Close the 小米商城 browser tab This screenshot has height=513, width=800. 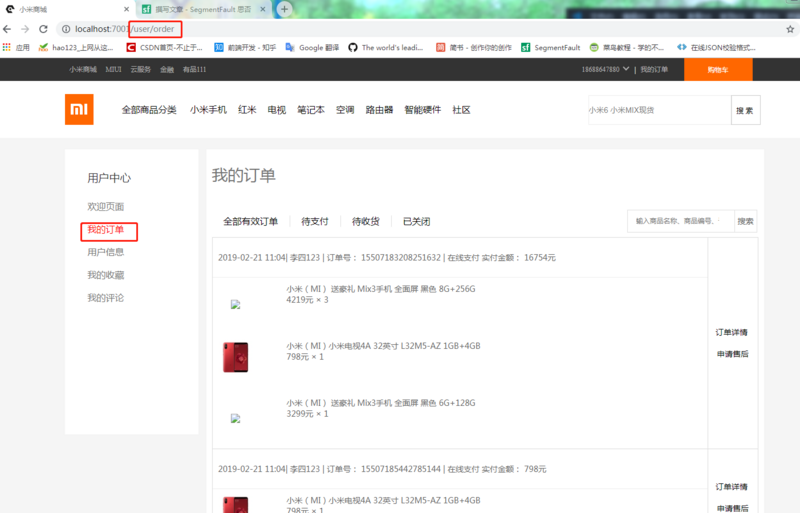(127, 9)
